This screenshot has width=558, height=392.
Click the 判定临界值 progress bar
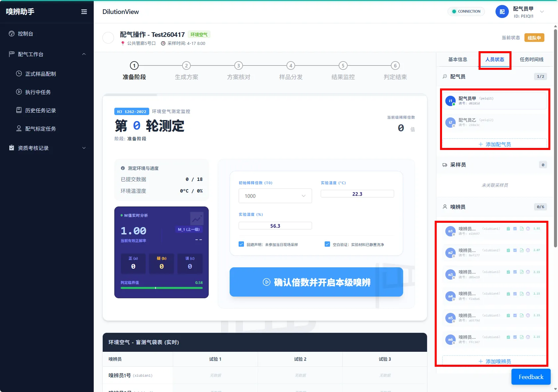click(x=162, y=288)
